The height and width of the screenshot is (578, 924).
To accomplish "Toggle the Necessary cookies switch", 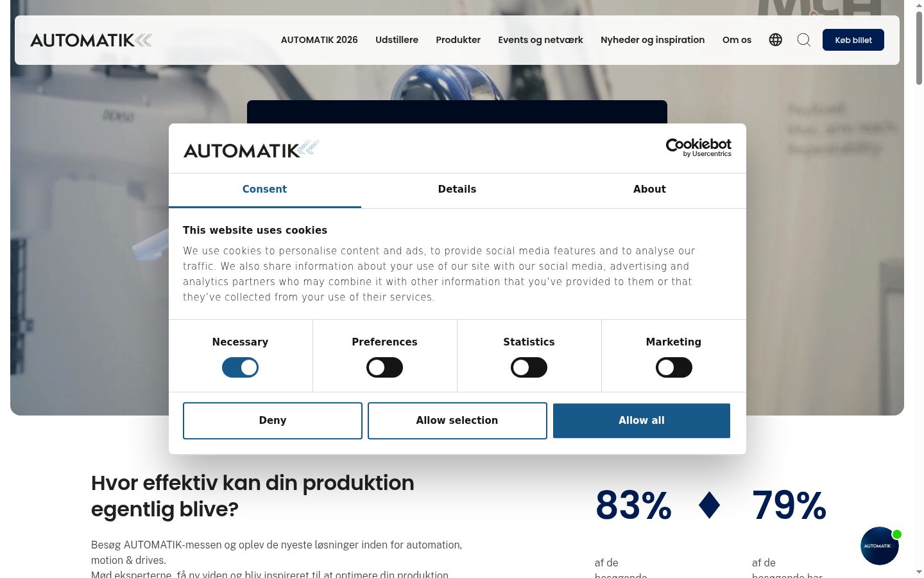I will tap(240, 367).
